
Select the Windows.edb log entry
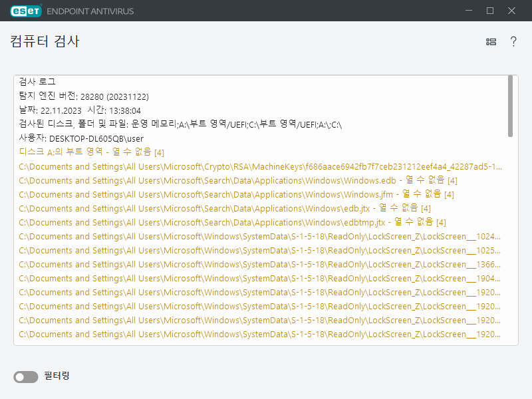tap(238, 180)
